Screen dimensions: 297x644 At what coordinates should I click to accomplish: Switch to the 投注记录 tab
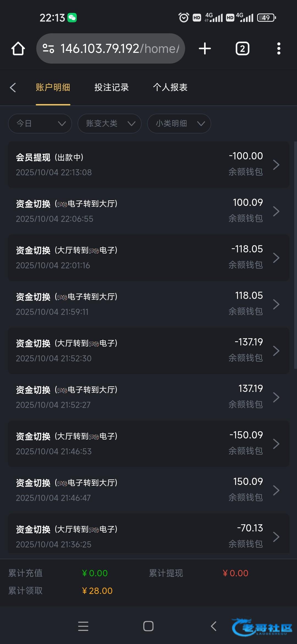[112, 88]
